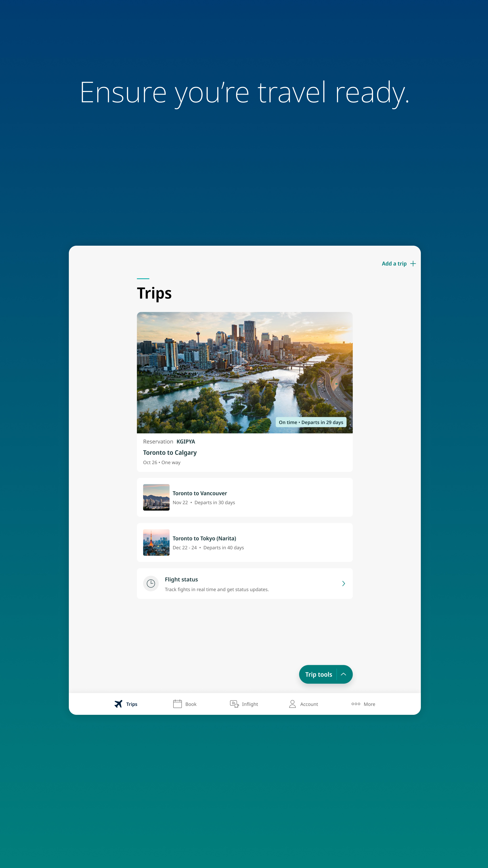Select the Toronto to Calgary reservation title
The width and height of the screenshot is (488, 868).
tap(170, 453)
